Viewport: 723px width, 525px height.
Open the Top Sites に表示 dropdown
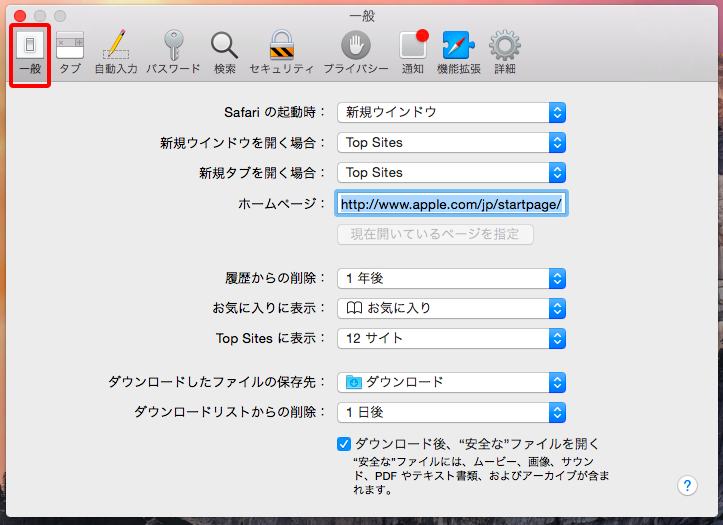(451, 339)
